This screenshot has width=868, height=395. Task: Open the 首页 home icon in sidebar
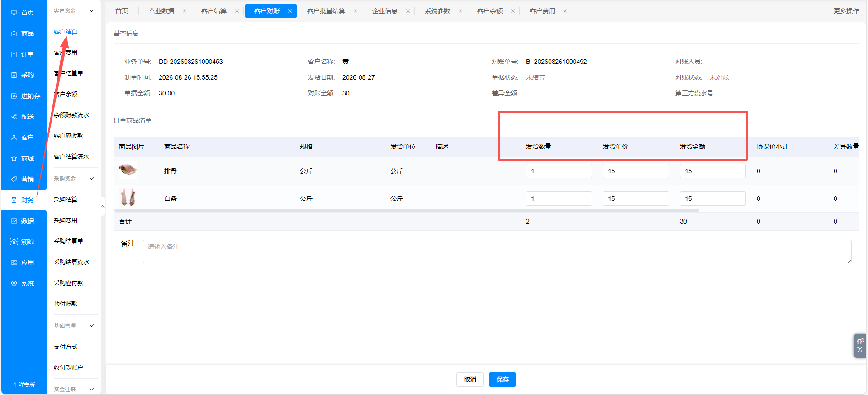(x=14, y=13)
